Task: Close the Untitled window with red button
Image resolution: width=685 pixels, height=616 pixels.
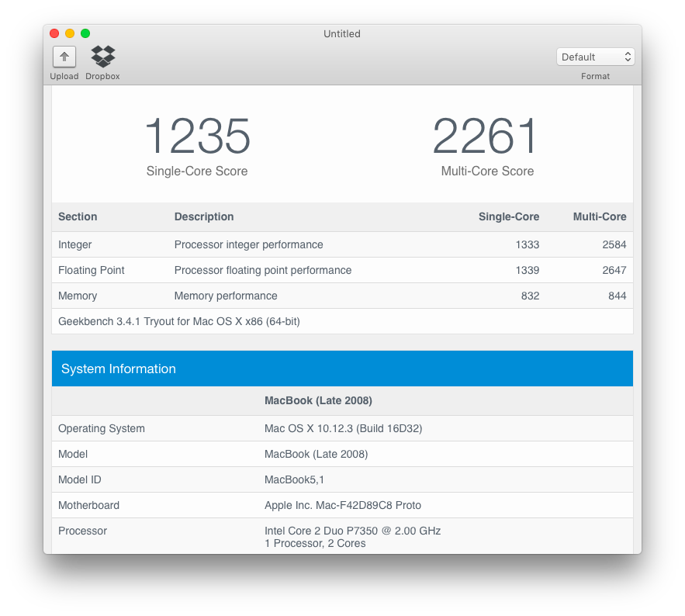Action: coord(54,33)
